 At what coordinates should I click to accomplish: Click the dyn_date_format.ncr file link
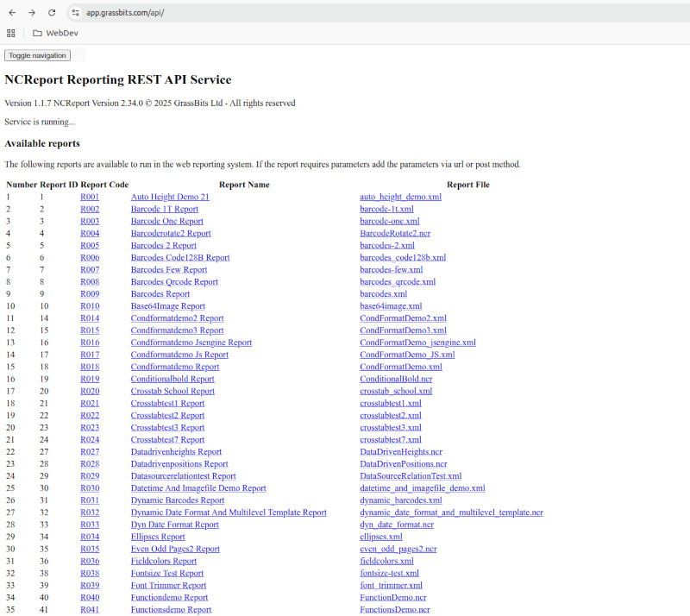tap(397, 525)
